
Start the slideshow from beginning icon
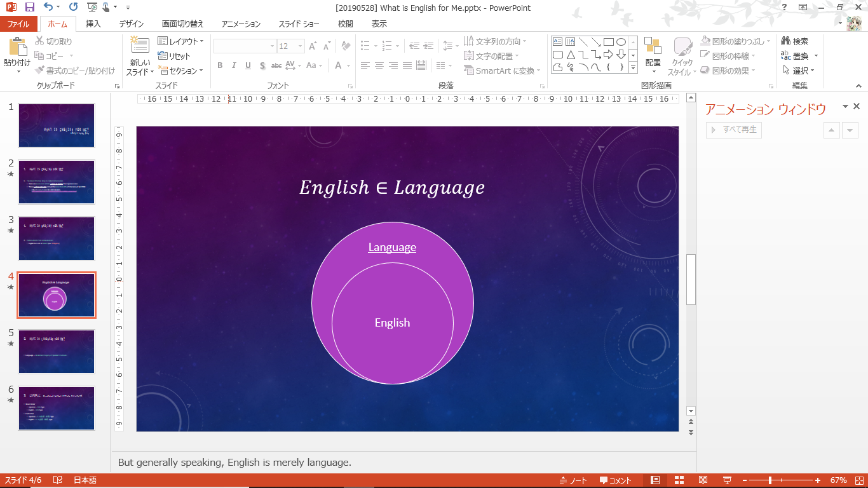[92, 7]
